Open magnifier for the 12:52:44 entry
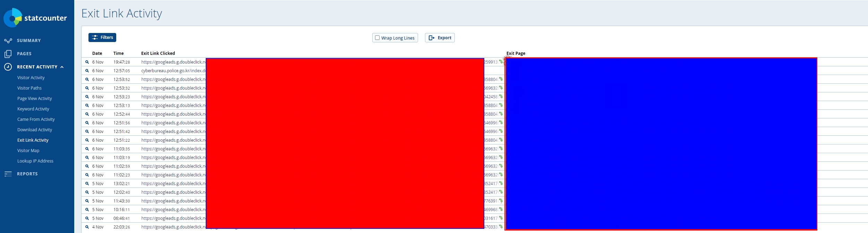The image size is (868, 233). [x=87, y=114]
